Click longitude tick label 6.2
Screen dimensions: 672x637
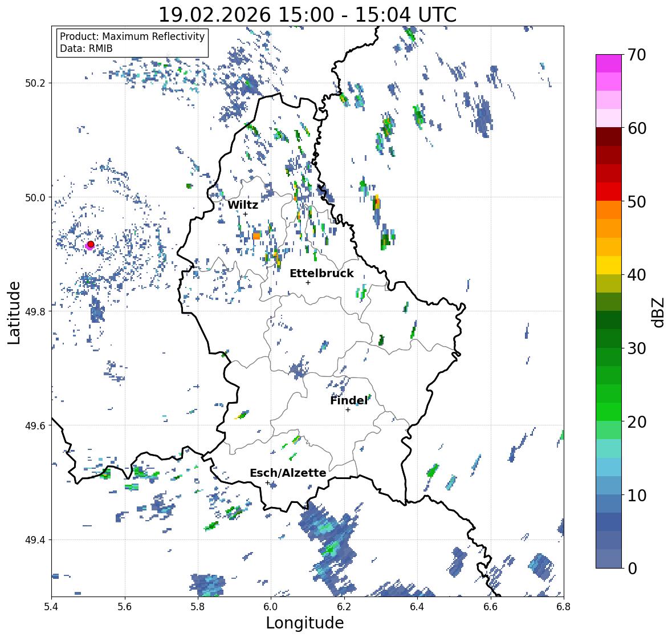tap(344, 607)
